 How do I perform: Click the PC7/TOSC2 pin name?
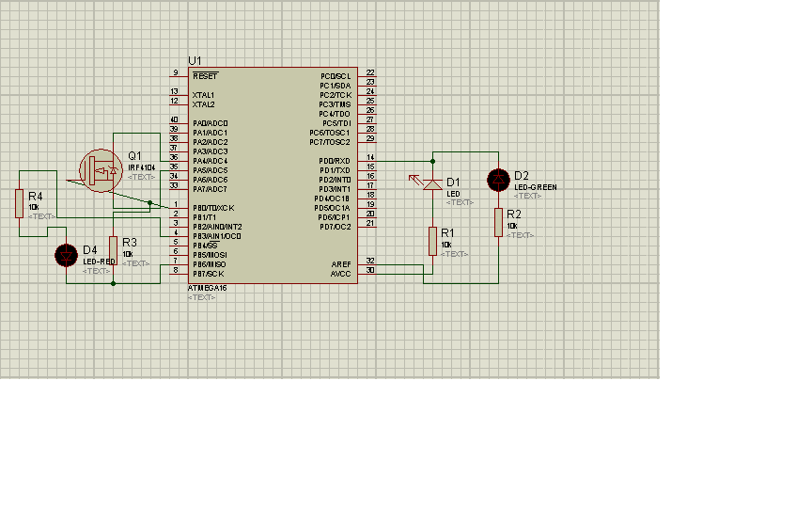pyautogui.click(x=330, y=142)
